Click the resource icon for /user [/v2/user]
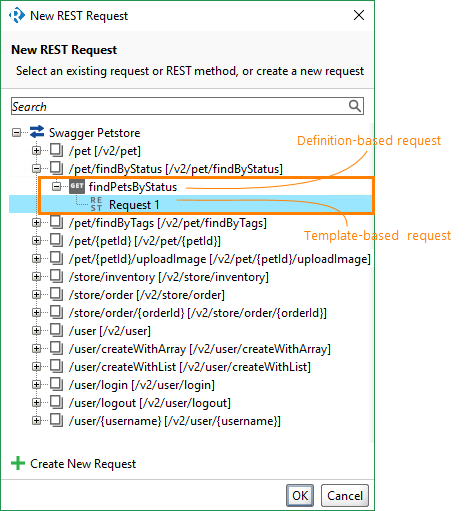The height and width of the screenshot is (511, 474). (56, 330)
